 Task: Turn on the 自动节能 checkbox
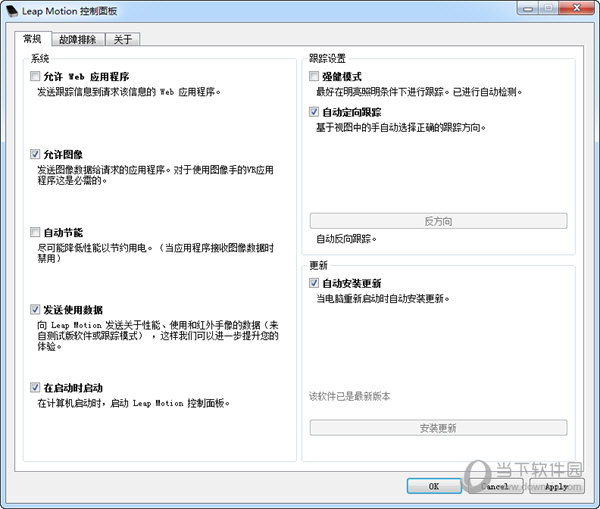36,232
